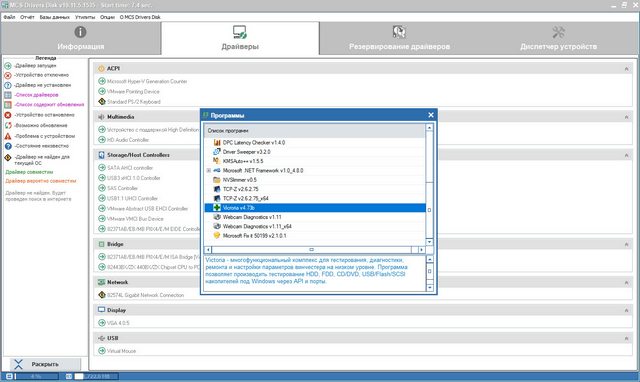Click the KMSAuto++ program icon
Image resolution: width=640 pixels, height=382 pixels.
(x=217, y=161)
